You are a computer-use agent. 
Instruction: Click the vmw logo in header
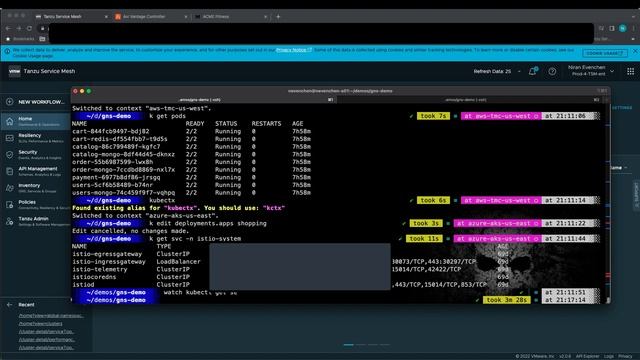point(14,71)
